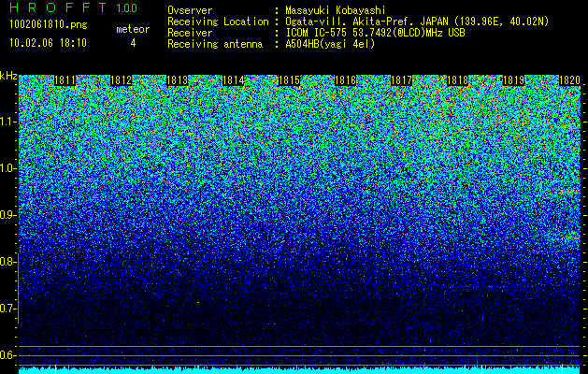Click the kHz axis unit label
This screenshot has height=374, width=588.
point(8,77)
